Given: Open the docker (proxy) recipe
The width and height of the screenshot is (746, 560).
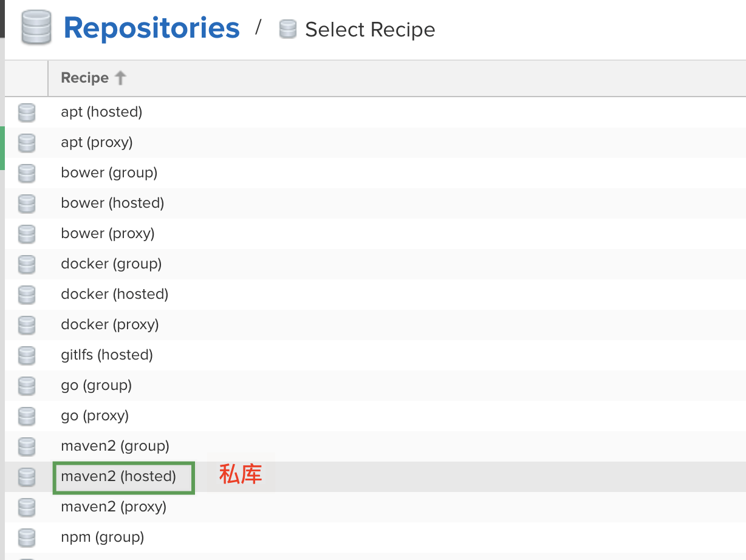Looking at the screenshot, I should 110,325.
